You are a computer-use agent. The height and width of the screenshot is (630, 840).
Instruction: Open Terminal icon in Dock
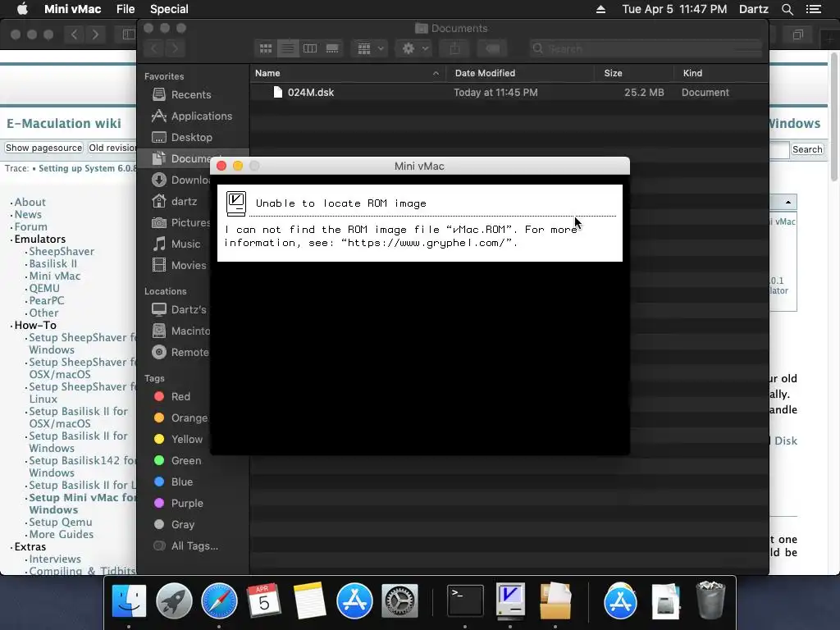(x=465, y=601)
